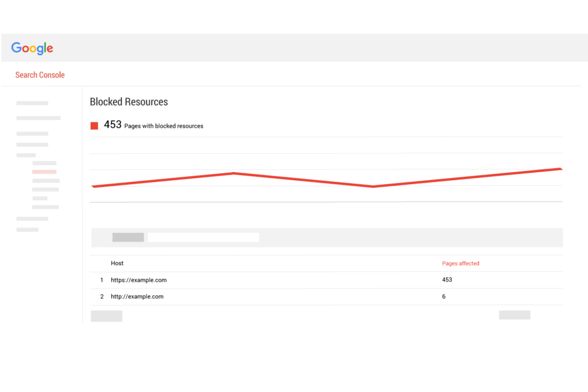Open host https://example.com in the table

pyautogui.click(x=138, y=280)
